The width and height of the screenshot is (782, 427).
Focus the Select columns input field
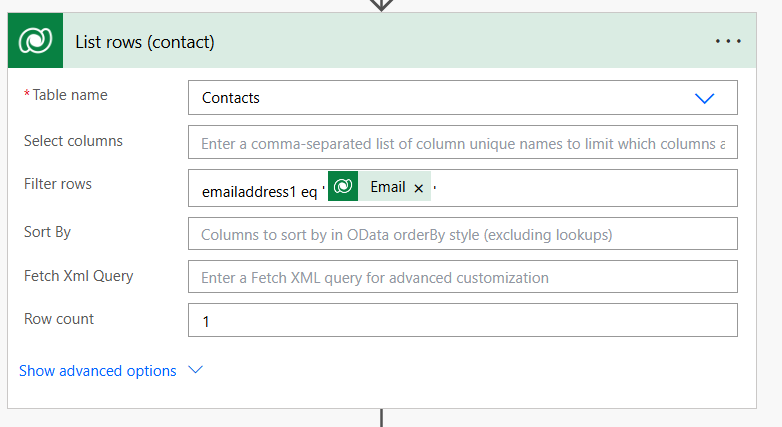coord(462,143)
